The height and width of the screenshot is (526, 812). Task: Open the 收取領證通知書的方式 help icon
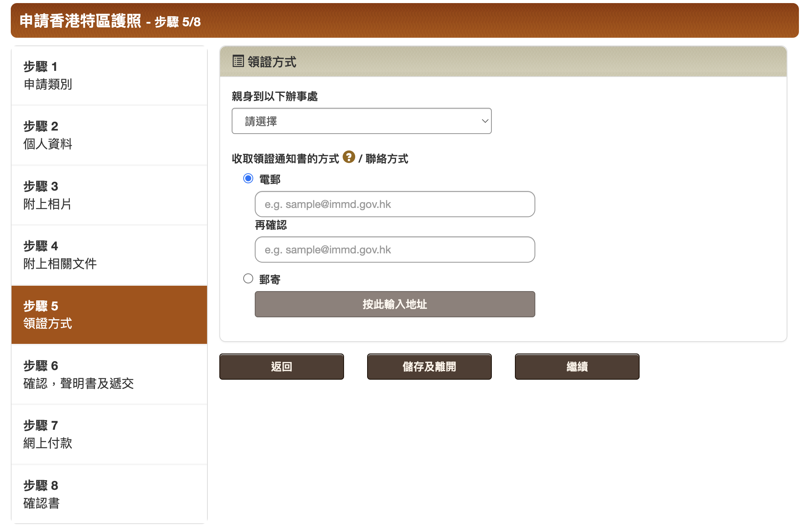pos(349,157)
